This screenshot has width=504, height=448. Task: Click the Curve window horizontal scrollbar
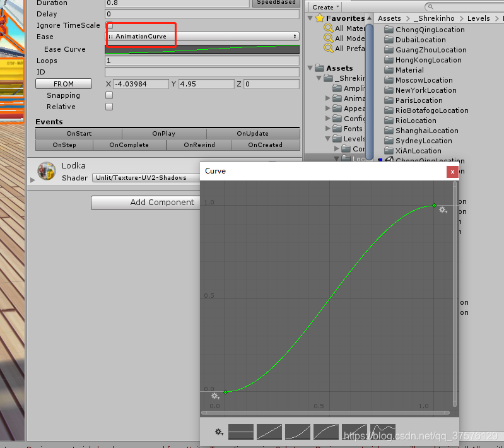pyautogui.click(x=325, y=413)
